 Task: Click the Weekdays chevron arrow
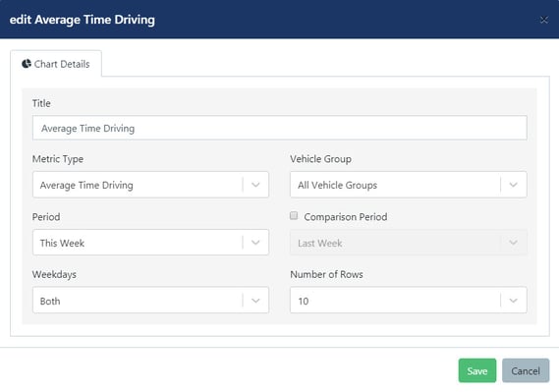tap(255, 301)
